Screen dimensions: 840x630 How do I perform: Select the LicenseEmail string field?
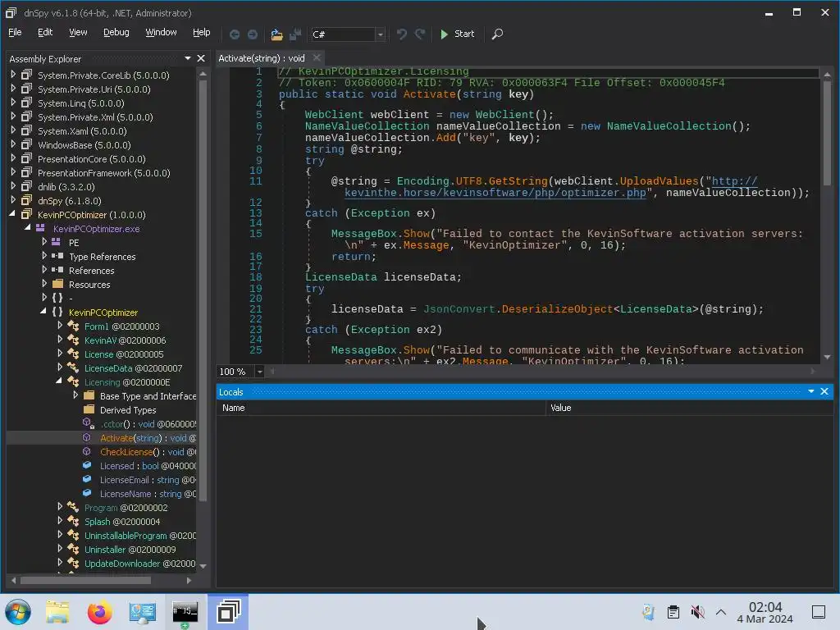148,479
